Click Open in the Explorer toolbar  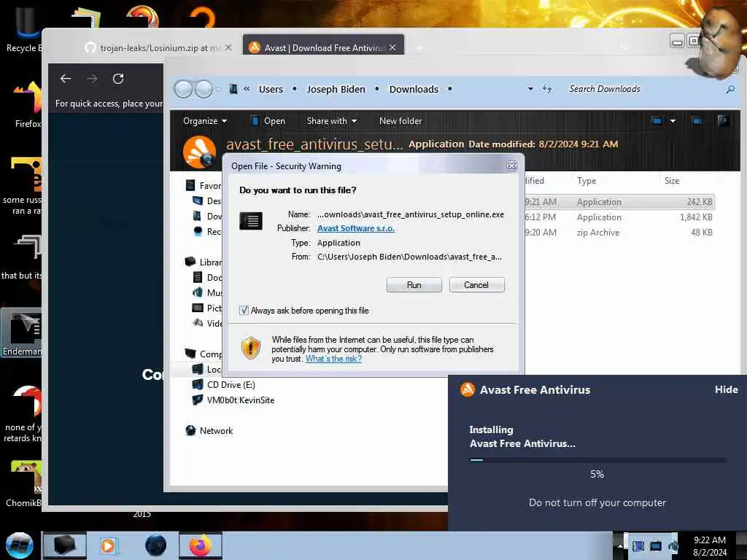[x=268, y=121]
